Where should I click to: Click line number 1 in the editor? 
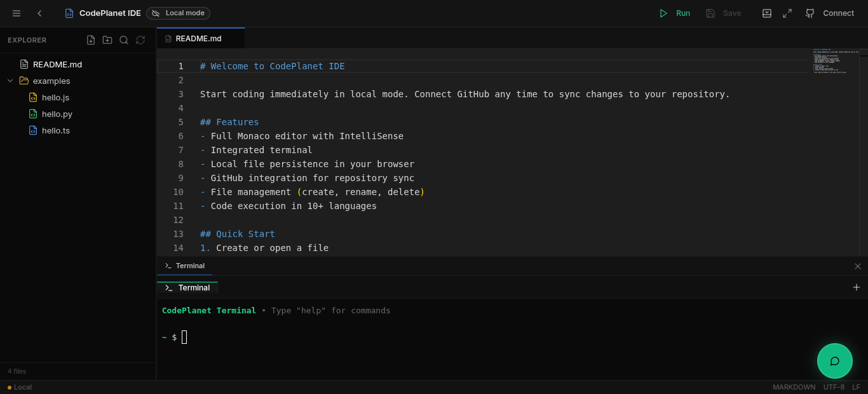click(180, 66)
